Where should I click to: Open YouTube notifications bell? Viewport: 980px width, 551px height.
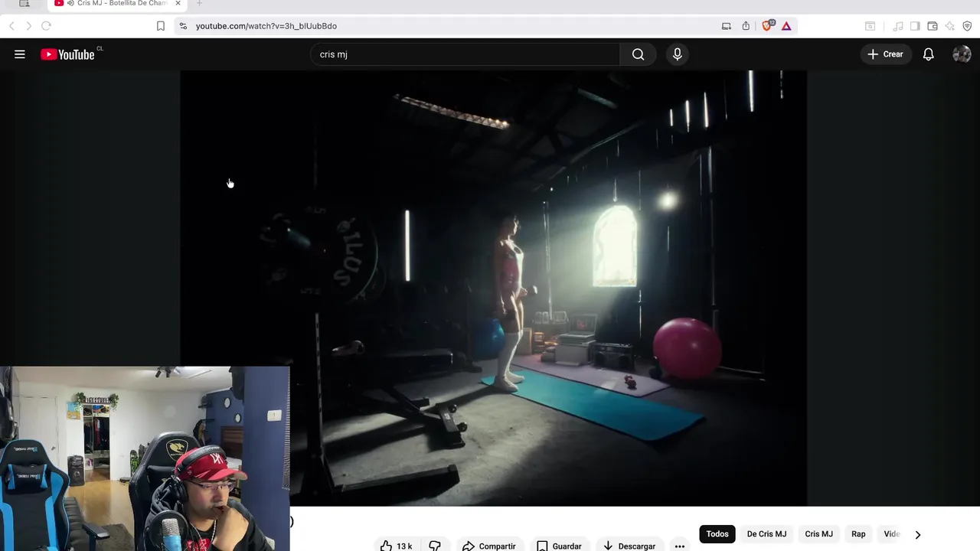928,54
